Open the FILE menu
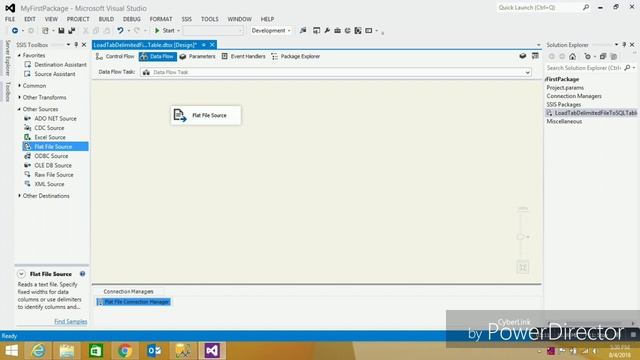The width and height of the screenshot is (640, 360). coord(10,19)
